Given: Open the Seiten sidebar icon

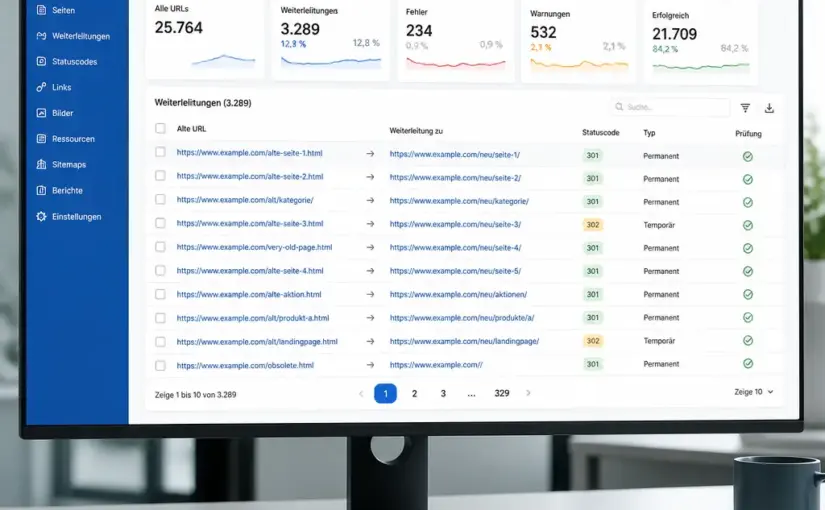Looking at the screenshot, I should (x=41, y=9).
